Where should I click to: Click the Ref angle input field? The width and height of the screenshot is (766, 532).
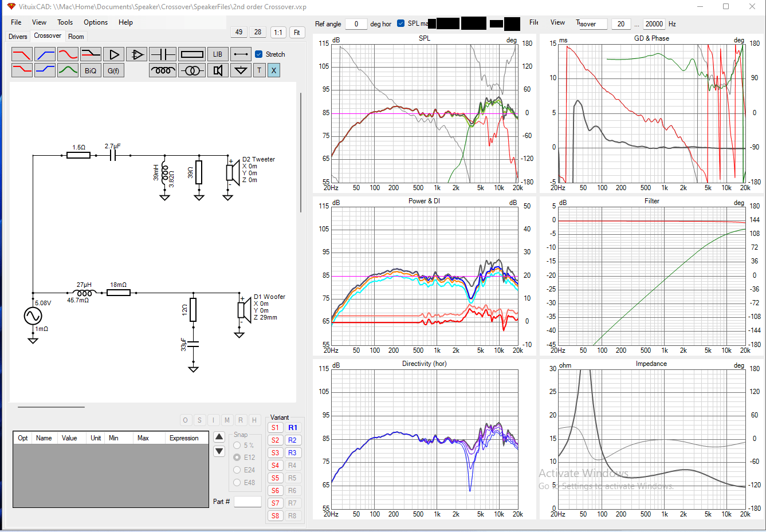[x=356, y=24]
